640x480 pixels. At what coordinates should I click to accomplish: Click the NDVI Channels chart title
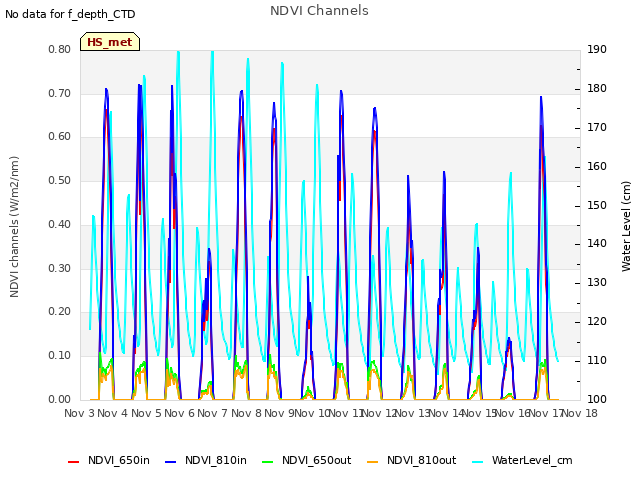coord(319,11)
